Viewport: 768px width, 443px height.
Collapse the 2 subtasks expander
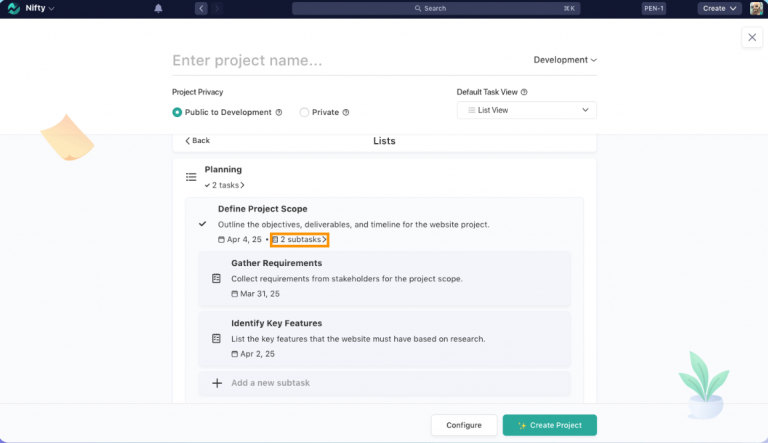(299, 240)
